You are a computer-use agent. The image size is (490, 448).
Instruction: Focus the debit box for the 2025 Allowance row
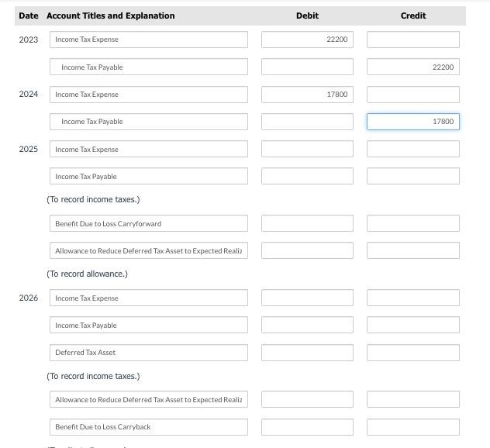(307, 250)
